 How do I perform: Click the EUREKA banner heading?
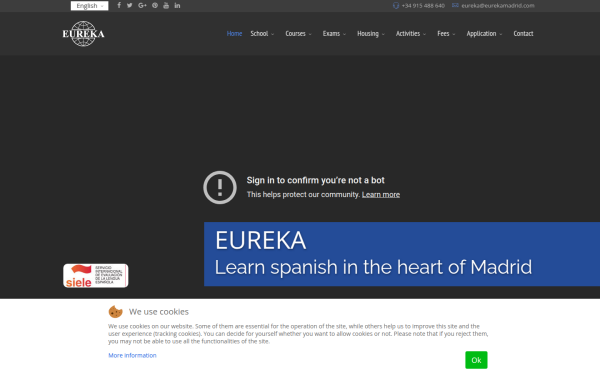[261, 241]
